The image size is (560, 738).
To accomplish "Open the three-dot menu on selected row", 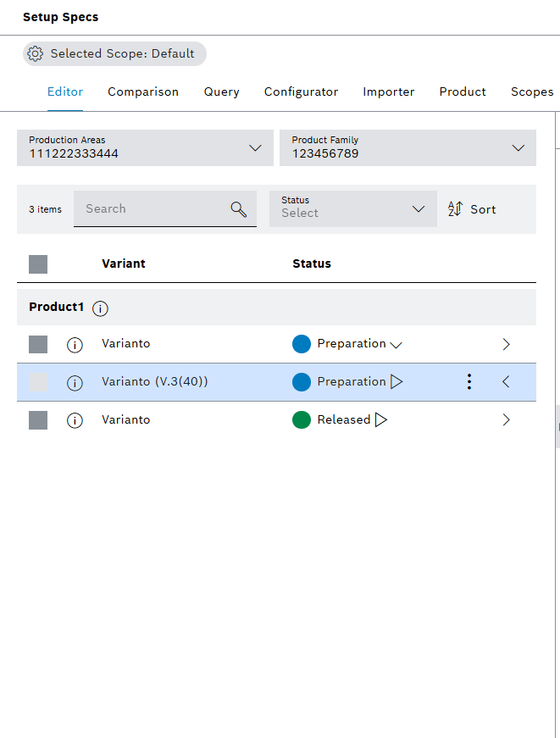I will pos(469,382).
